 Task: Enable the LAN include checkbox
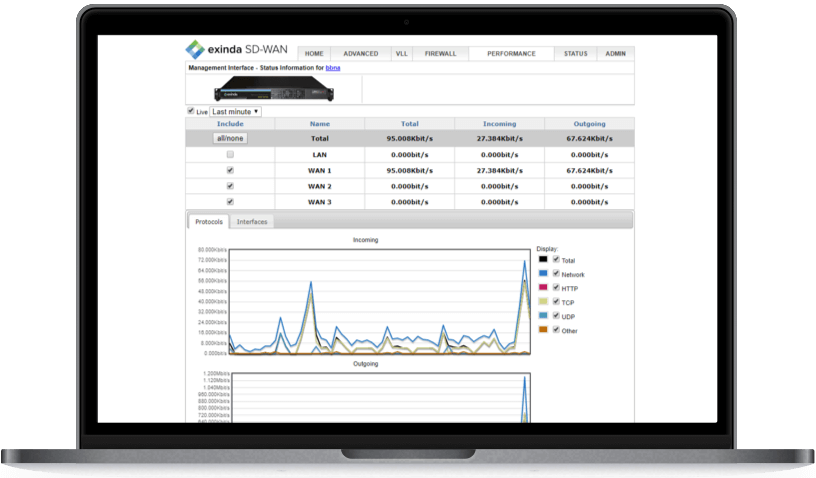[230, 155]
